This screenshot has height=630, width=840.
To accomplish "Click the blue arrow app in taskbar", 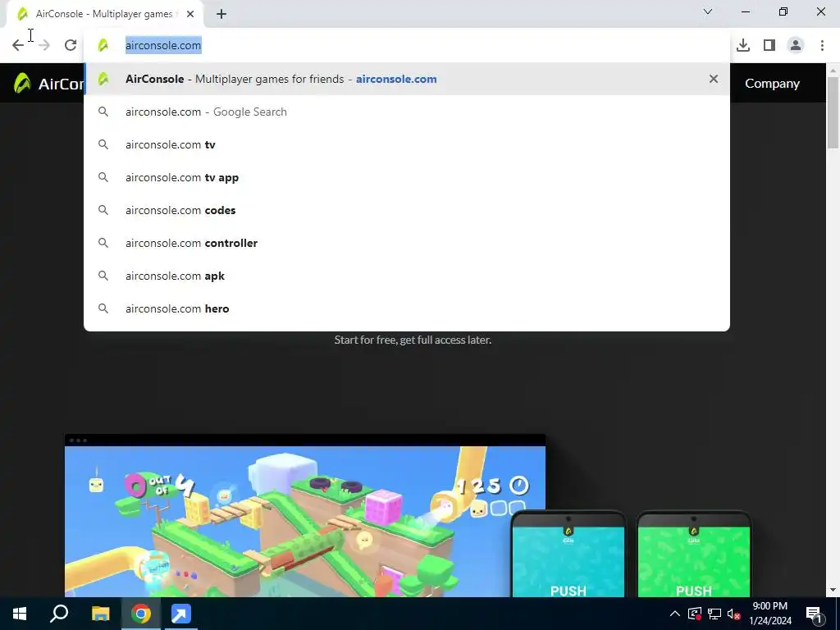I will click(180, 614).
